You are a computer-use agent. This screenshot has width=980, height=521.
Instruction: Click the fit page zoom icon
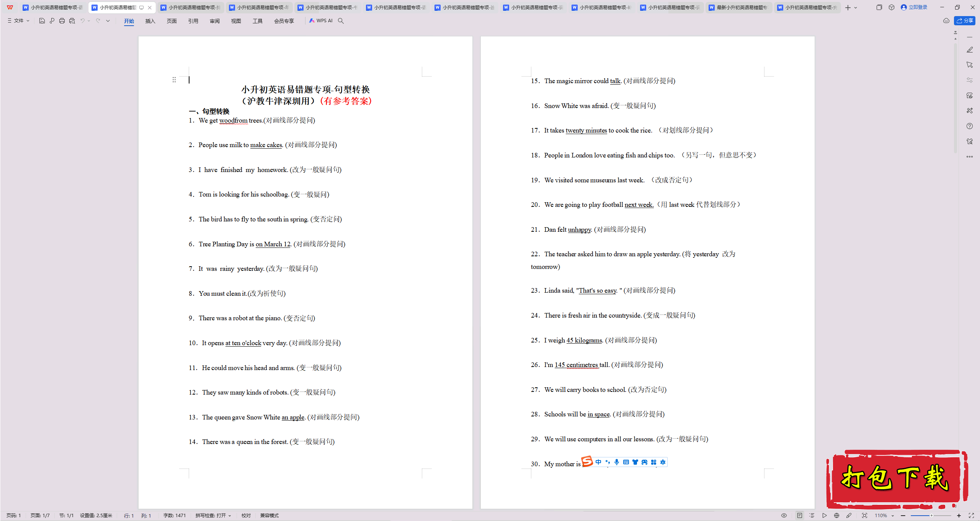tap(864, 516)
